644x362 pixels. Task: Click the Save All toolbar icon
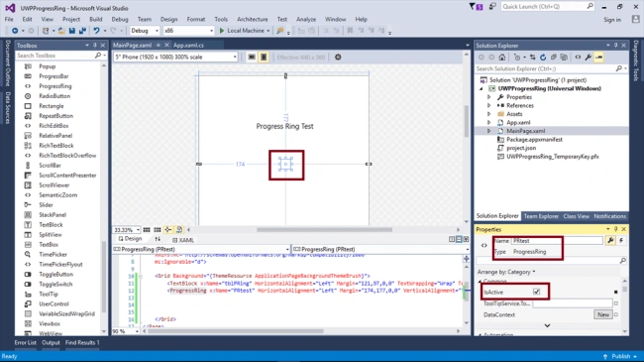click(x=82, y=31)
